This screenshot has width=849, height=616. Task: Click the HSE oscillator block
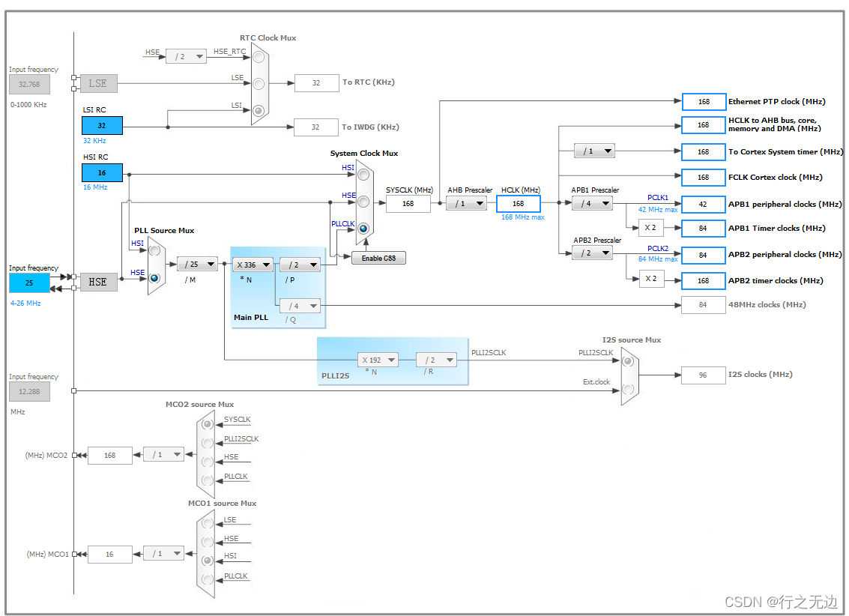pyautogui.click(x=99, y=282)
